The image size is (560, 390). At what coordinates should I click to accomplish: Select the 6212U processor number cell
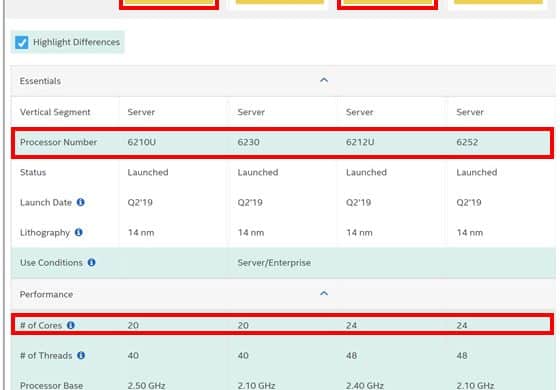[360, 142]
